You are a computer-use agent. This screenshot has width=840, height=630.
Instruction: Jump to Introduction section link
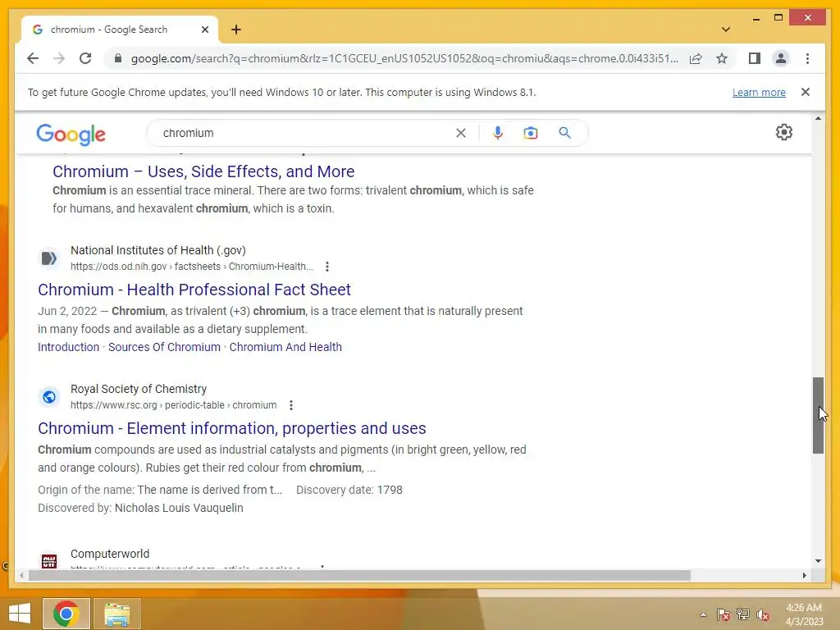[69, 347]
